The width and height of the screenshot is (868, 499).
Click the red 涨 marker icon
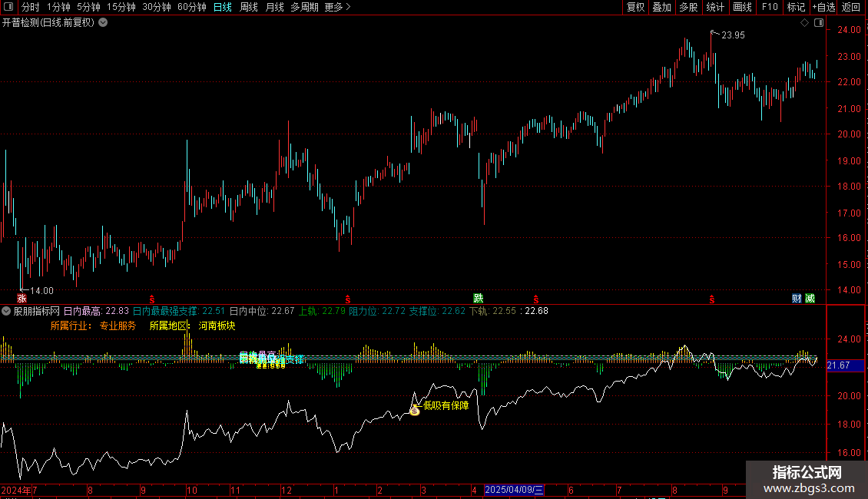click(22, 299)
